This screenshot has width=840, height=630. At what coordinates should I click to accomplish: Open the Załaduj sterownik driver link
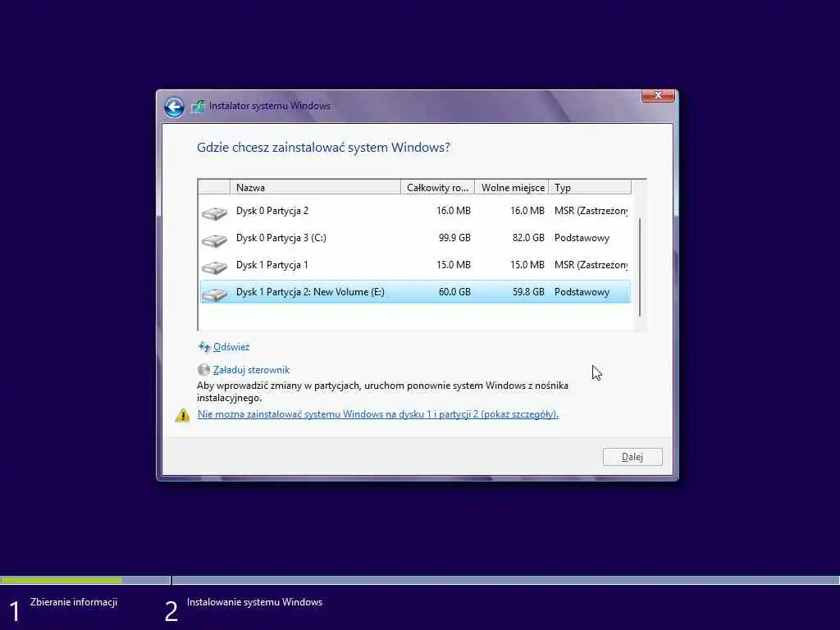[x=251, y=370]
